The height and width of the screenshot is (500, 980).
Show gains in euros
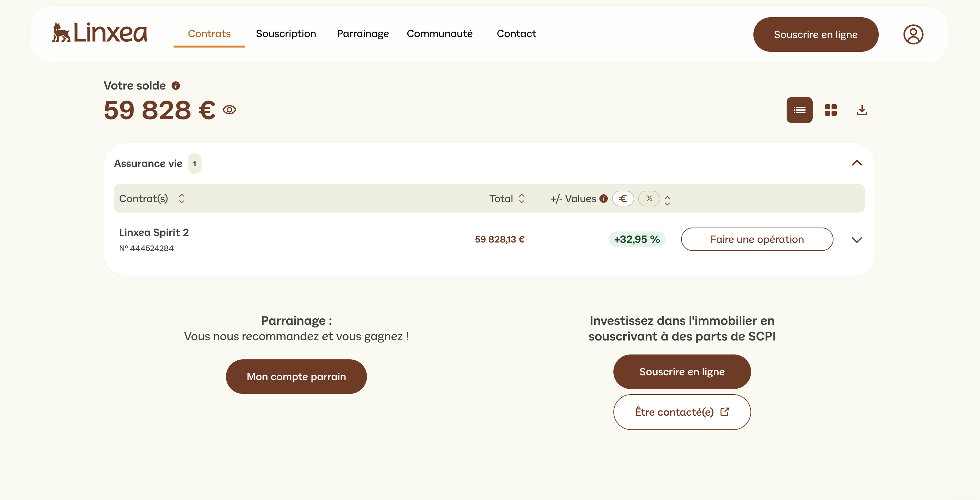coord(623,199)
